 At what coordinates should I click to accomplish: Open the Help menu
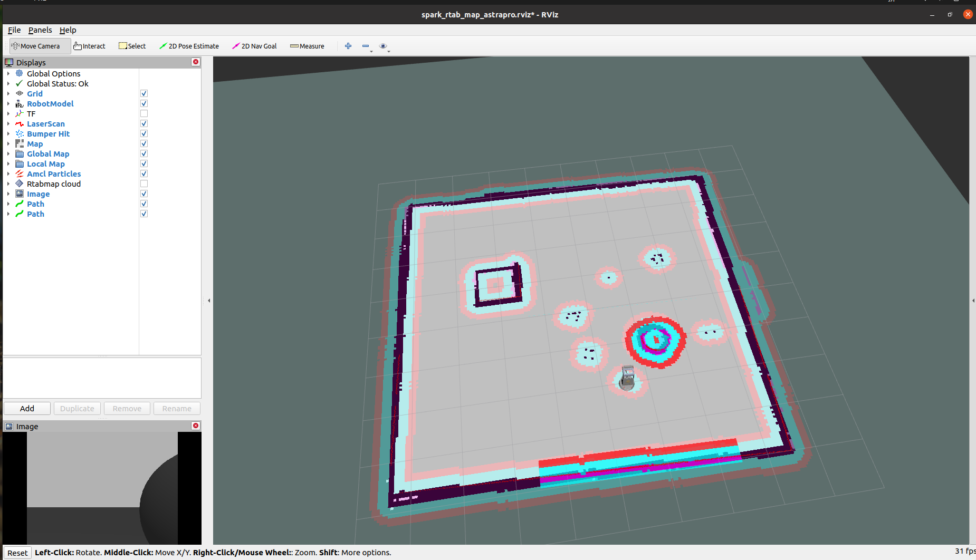pos(68,30)
